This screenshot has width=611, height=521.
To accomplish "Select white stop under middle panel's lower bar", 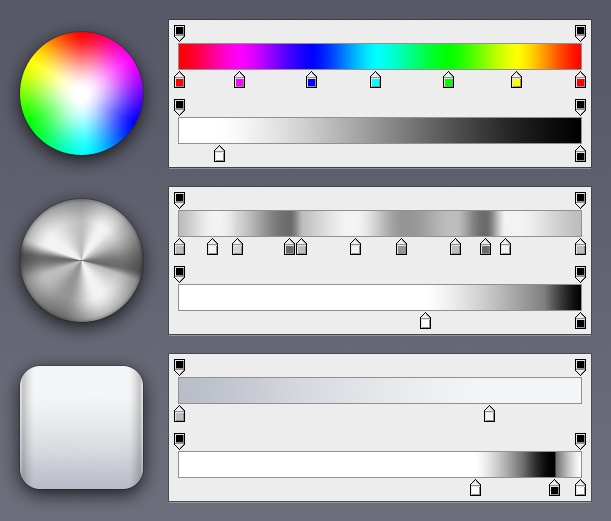I will point(425,321).
